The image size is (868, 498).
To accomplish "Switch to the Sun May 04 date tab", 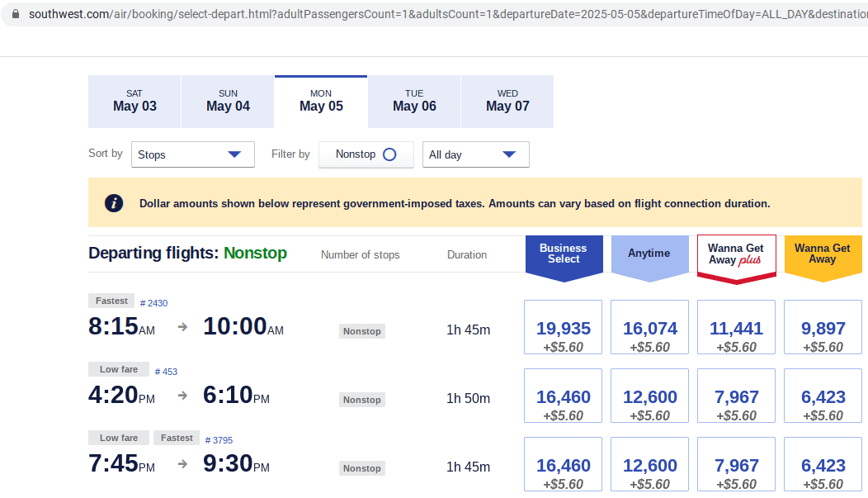I will [x=227, y=101].
